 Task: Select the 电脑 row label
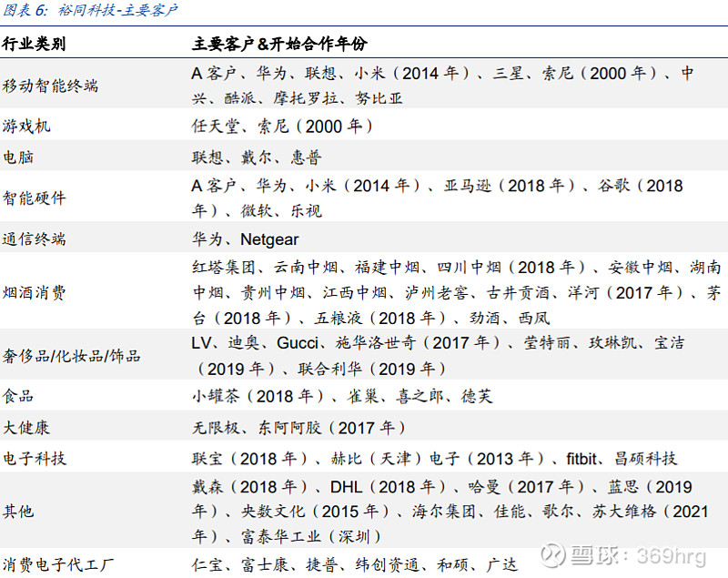click(x=20, y=156)
